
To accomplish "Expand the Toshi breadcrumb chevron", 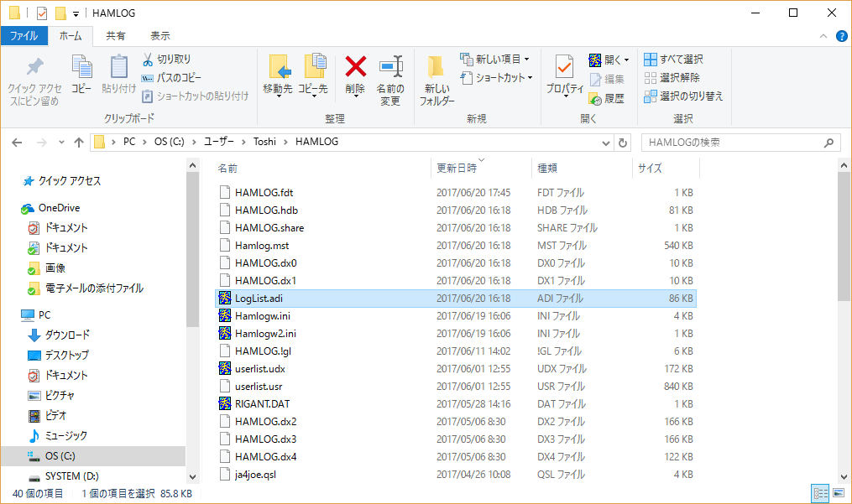I will [x=285, y=143].
